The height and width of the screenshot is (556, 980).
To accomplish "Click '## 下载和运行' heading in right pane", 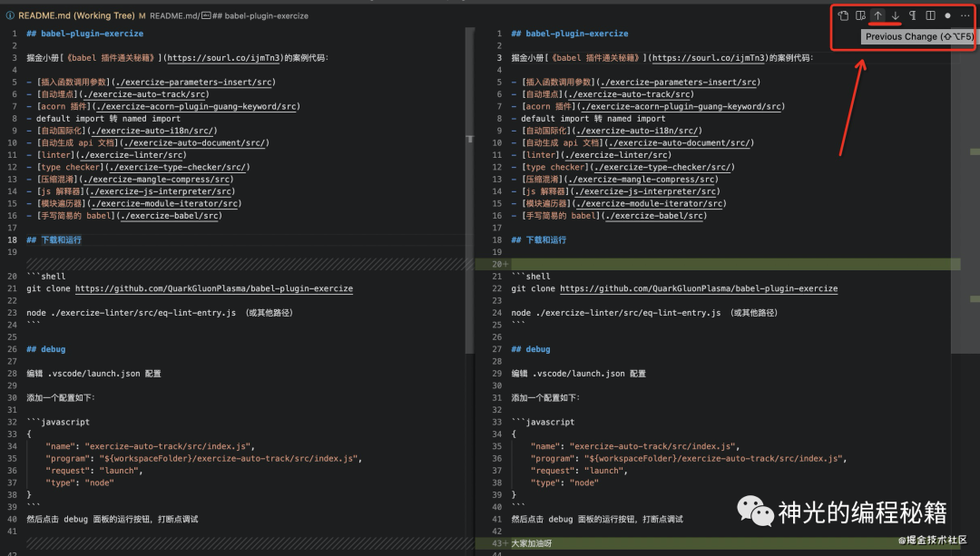I will pyautogui.click(x=539, y=239).
